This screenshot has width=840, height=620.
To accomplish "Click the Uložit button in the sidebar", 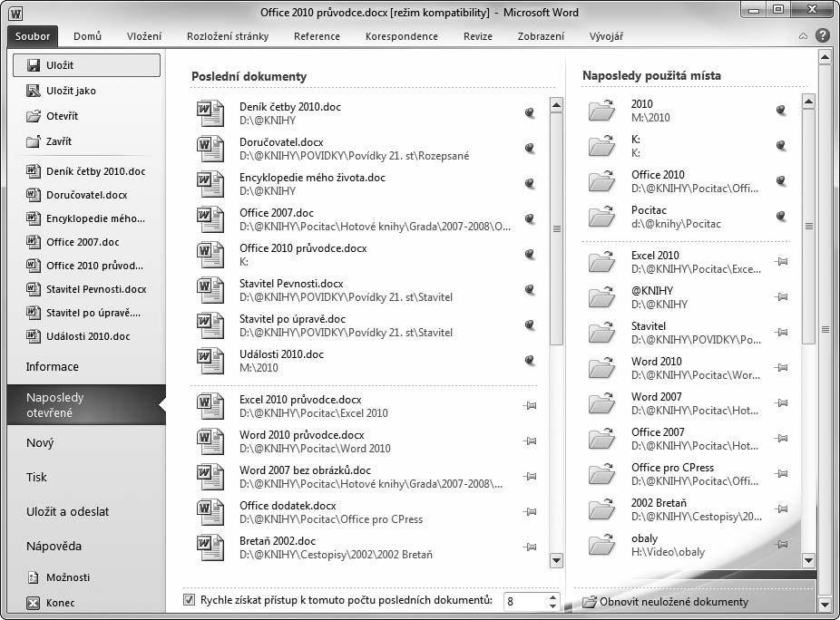I will (x=86, y=65).
